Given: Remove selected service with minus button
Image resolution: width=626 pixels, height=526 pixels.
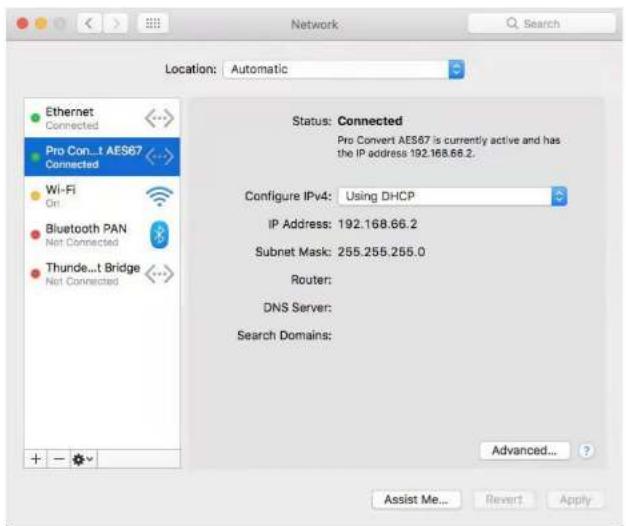Looking at the screenshot, I should pyautogui.click(x=59, y=459).
